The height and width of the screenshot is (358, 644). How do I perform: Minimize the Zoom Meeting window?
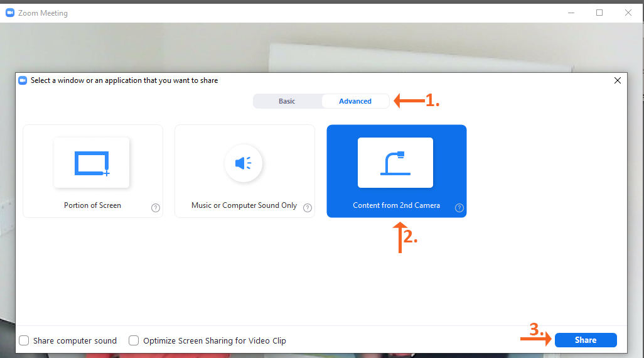[571, 13]
